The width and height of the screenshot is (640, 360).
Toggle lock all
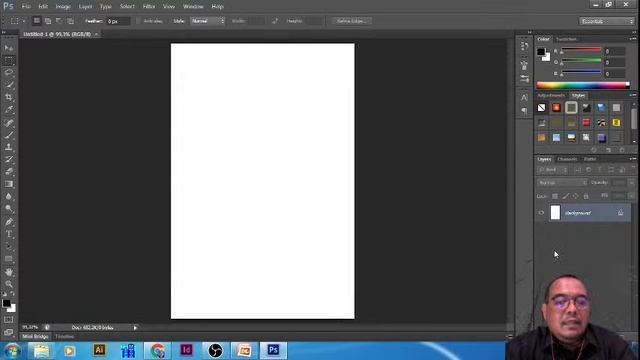tap(586, 196)
